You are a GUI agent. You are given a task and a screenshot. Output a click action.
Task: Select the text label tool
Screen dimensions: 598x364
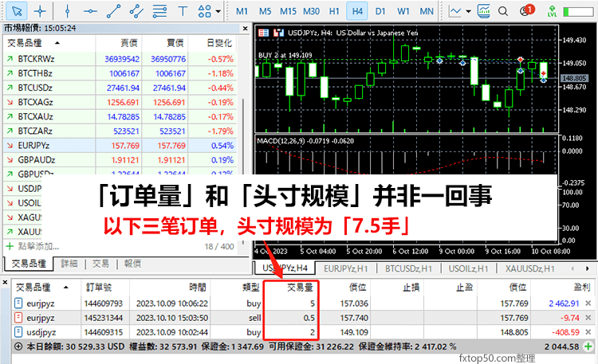coord(183,11)
